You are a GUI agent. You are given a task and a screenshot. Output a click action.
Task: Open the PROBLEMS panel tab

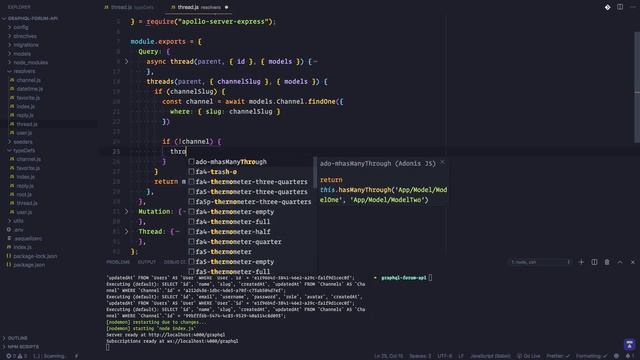click(118, 262)
